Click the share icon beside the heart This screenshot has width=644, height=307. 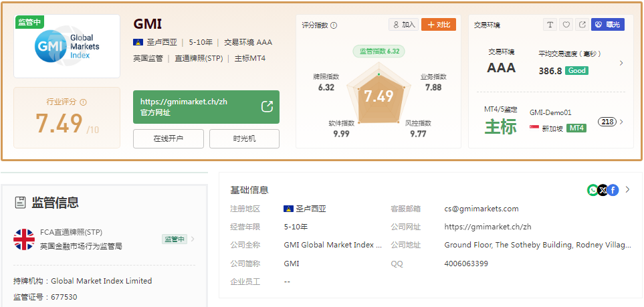coord(582,25)
